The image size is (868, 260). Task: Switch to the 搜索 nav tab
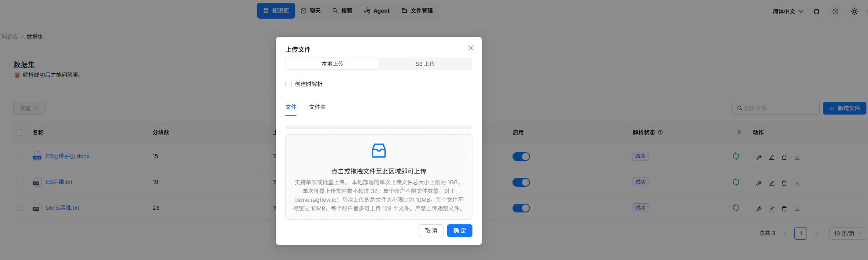coord(342,11)
